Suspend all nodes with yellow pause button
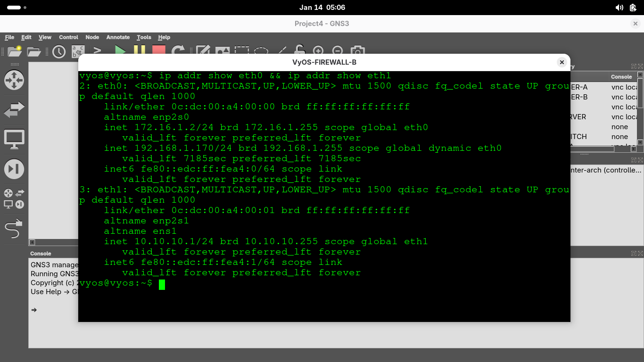The image size is (644, 362). (140, 51)
